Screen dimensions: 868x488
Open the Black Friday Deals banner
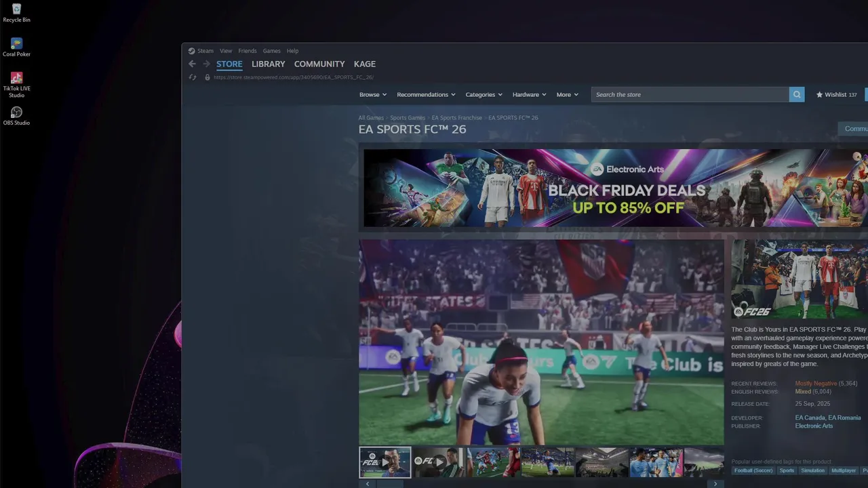point(616,188)
